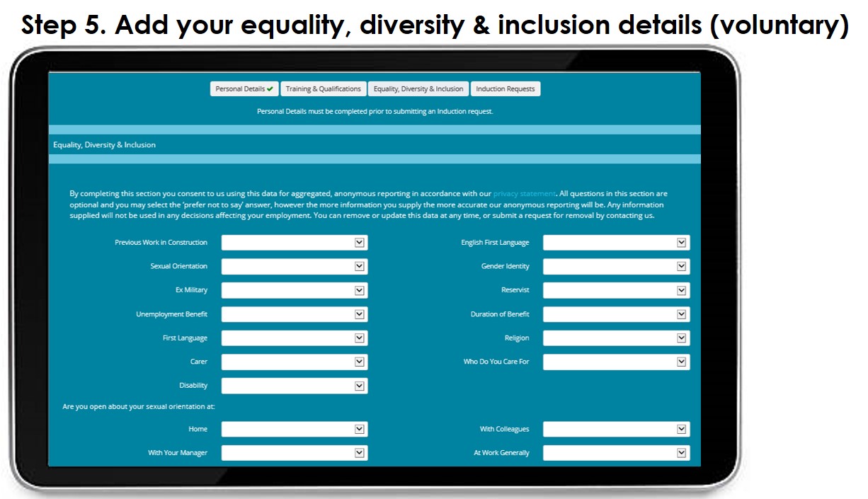The width and height of the screenshot is (868, 499).
Task: Click the Who Do You Care For dropdown
Action: 616,362
